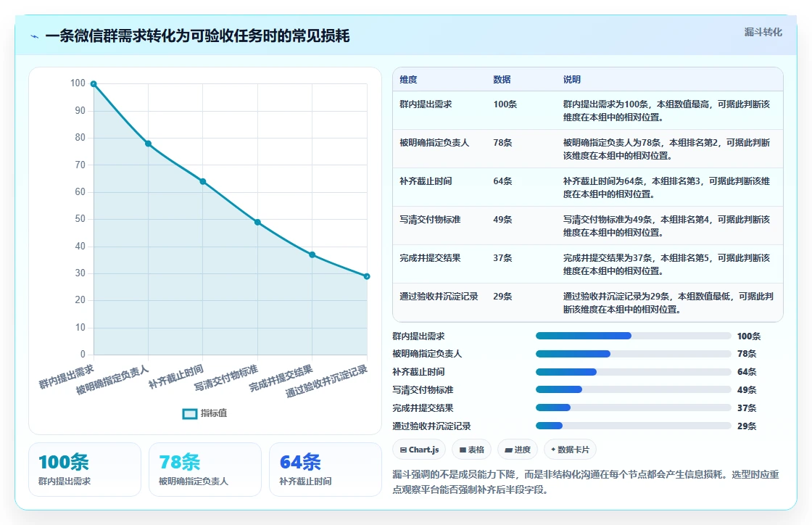Click the 写清交付物标准 progress bar
Viewport: 812px width, 525px height.
[x=634, y=390]
